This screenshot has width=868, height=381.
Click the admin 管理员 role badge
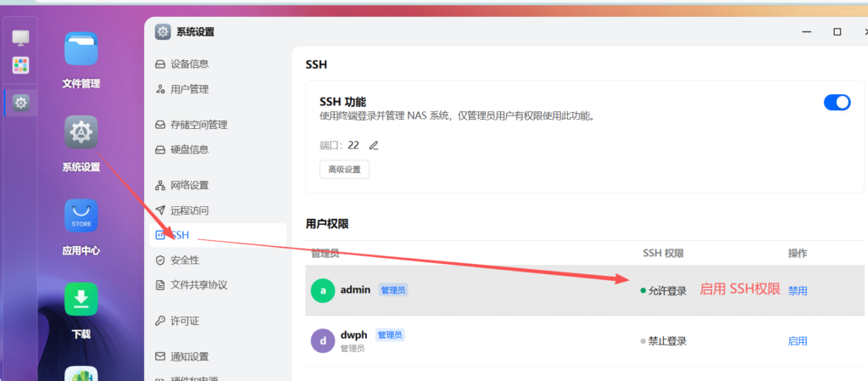click(x=393, y=289)
